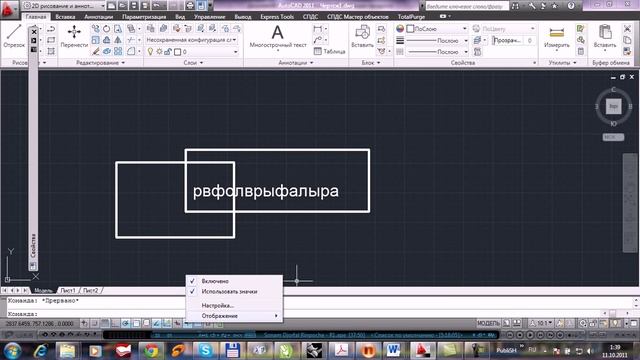Open Internet Explorer from the taskbar
Image resolution: width=640 pixels, height=360 pixels.
[40, 350]
